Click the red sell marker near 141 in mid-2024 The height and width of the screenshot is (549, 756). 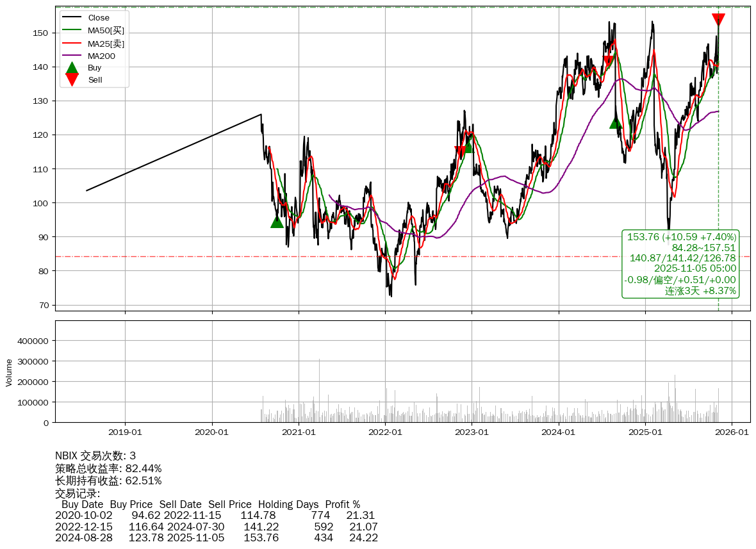pos(609,62)
